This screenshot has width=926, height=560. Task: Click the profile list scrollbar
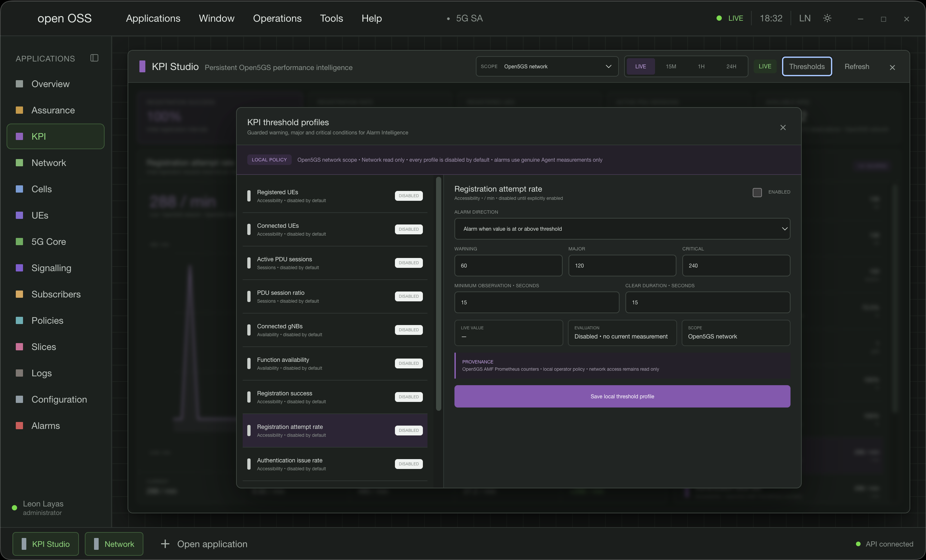pyautogui.click(x=438, y=294)
